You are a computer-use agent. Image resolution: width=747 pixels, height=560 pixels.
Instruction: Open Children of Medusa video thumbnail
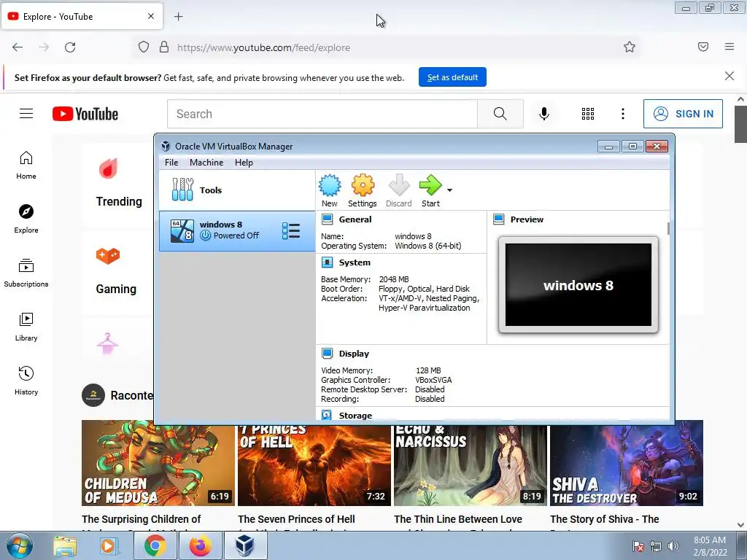158,463
